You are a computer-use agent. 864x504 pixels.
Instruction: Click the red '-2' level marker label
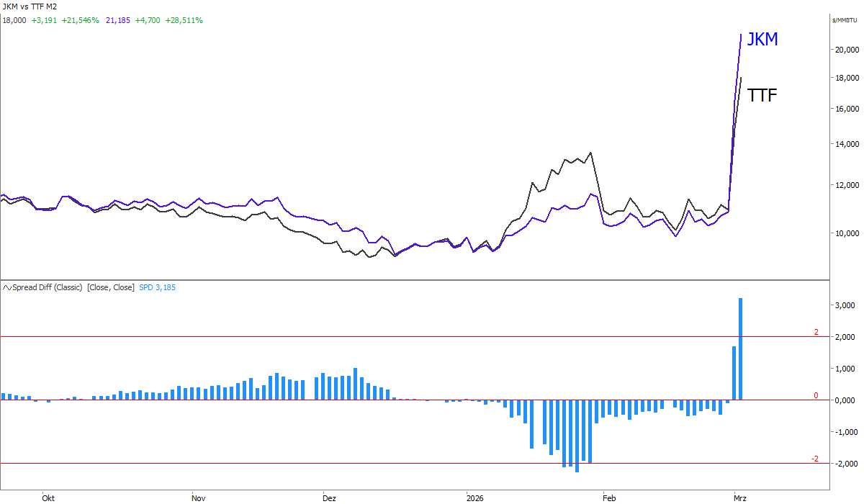(x=815, y=459)
